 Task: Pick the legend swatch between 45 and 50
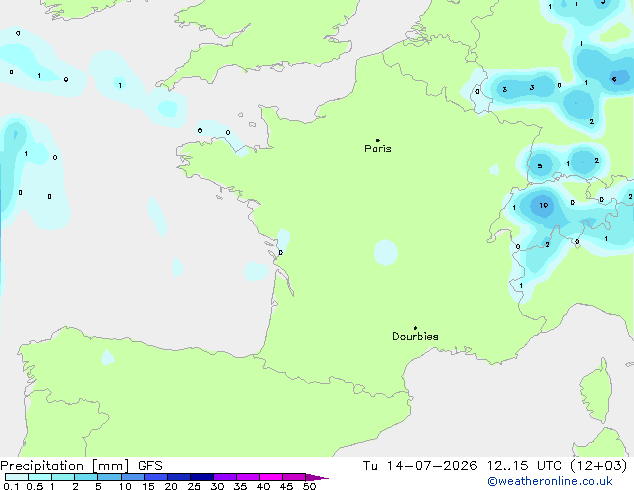click(x=294, y=477)
